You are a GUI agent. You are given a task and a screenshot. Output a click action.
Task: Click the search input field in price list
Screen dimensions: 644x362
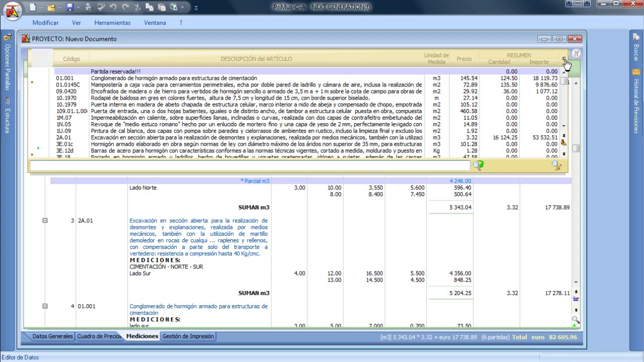coord(250,165)
